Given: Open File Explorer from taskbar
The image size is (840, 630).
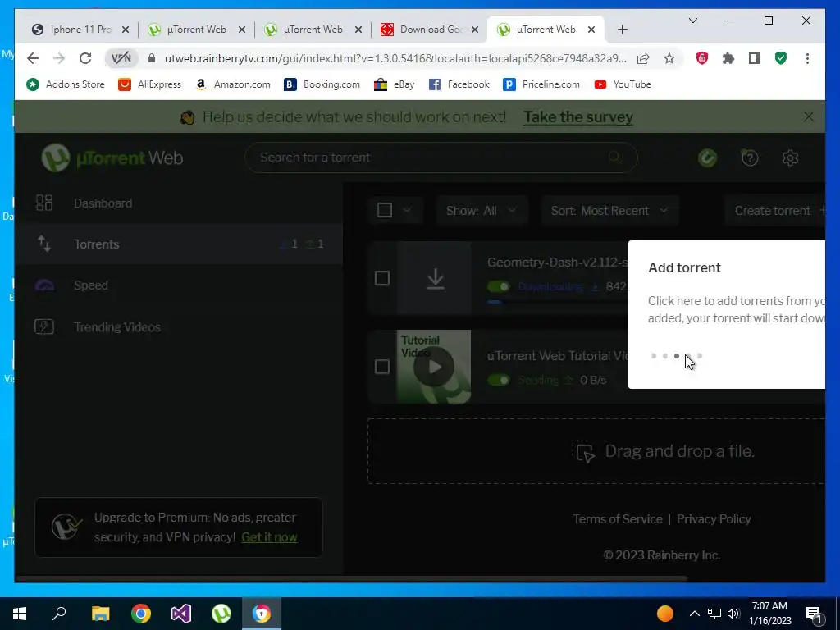Looking at the screenshot, I should (100, 614).
